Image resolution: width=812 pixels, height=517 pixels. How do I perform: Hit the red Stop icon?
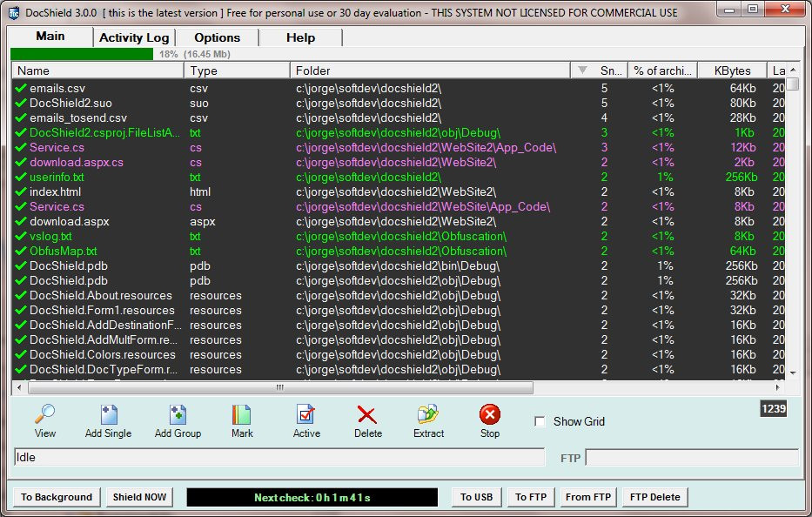pos(490,414)
